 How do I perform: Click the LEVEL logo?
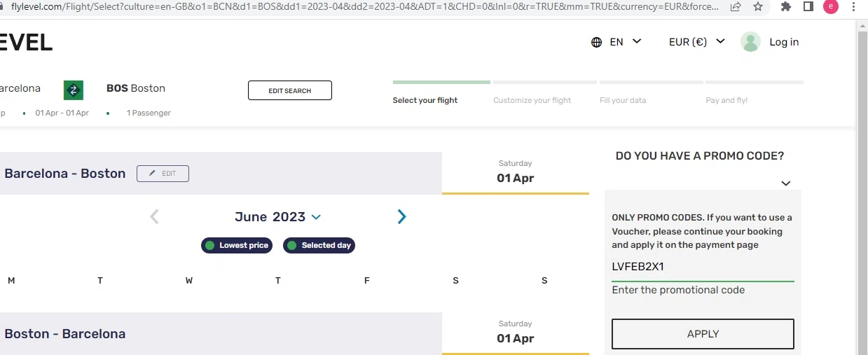26,43
